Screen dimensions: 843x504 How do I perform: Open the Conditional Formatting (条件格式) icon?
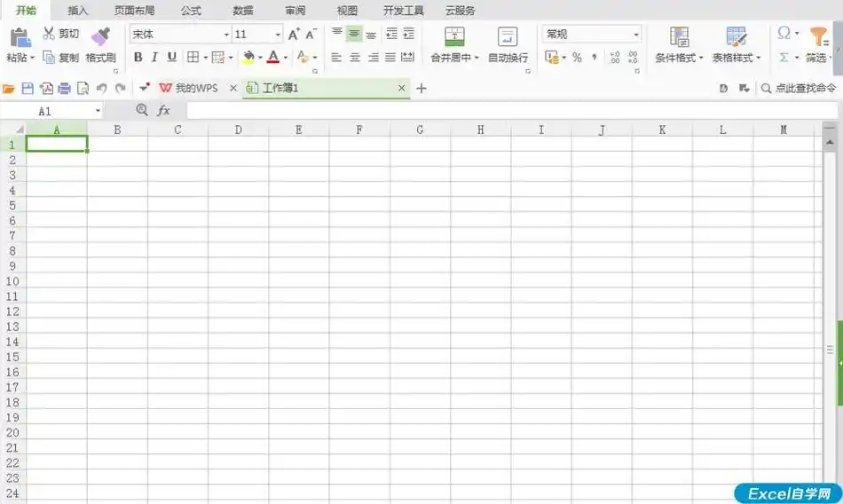(x=679, y=37)
